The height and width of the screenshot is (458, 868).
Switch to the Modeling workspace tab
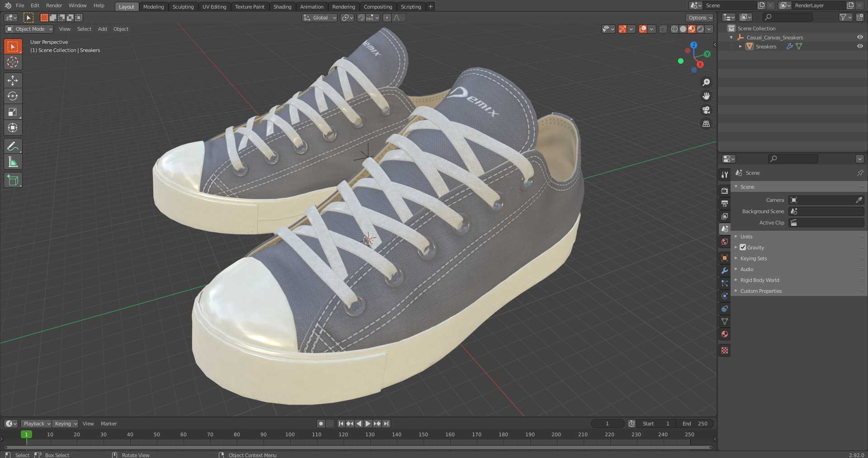pyautogui.click(x=153, y=7)
